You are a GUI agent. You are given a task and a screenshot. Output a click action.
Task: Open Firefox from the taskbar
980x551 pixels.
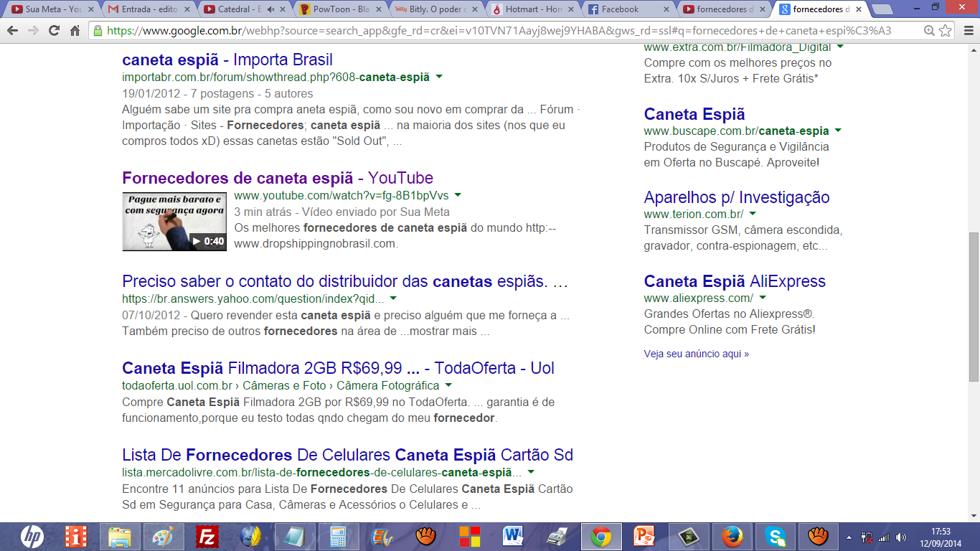tap(732, 536)
